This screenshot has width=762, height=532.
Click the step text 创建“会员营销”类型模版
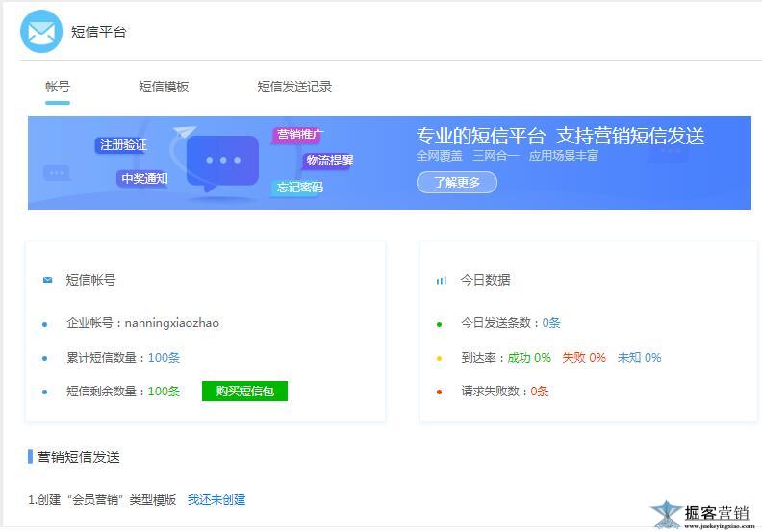point(107,500)
